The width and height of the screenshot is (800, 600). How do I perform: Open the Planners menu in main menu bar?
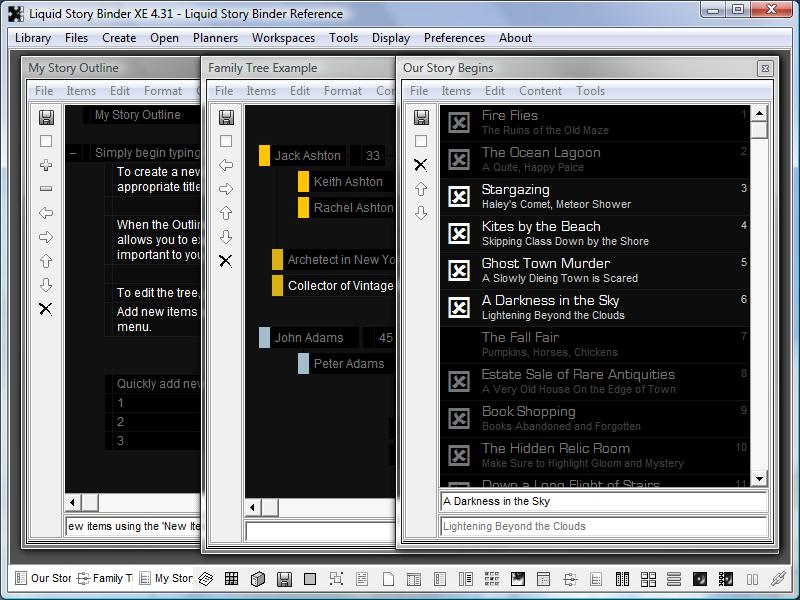215,38
